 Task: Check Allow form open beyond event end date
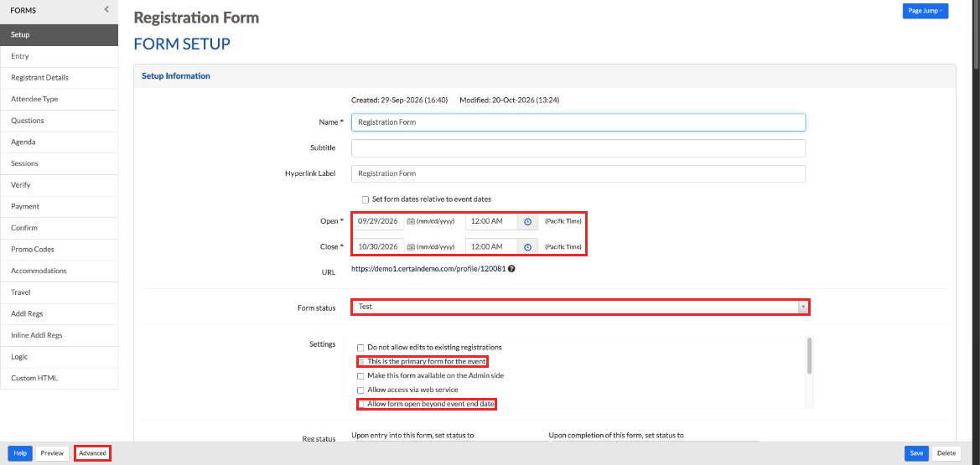tap(360, 405)
